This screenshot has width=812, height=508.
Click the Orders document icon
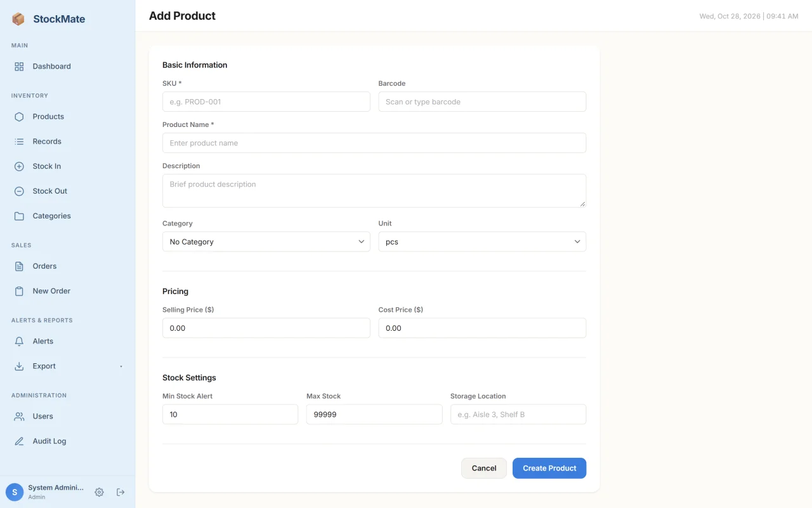(19, 266)
